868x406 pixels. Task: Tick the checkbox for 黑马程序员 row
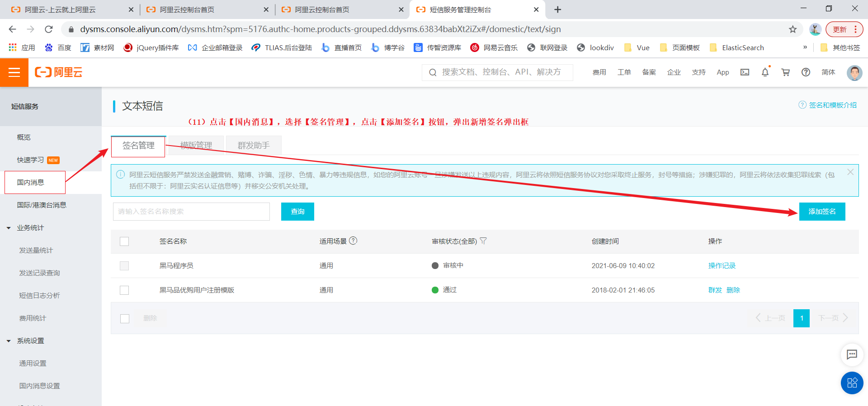pyautogui.click(x=124, y=266)
